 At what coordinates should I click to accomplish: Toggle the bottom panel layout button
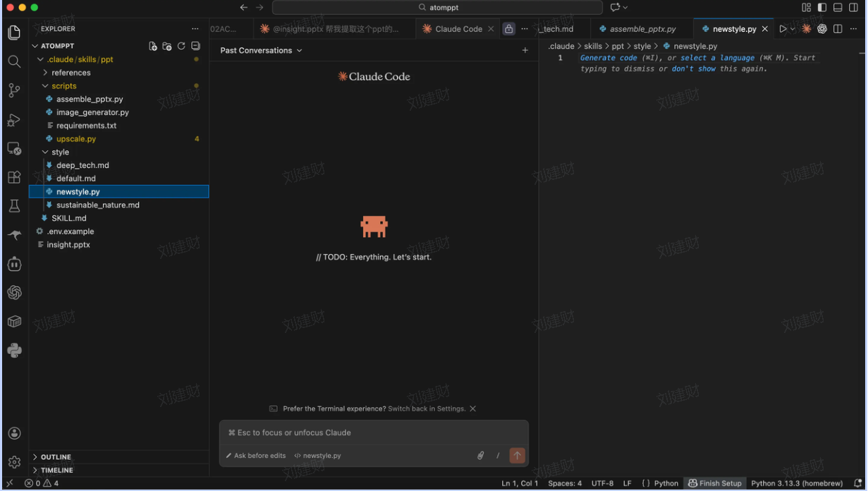pyautogui.click(x=838, y=7)
